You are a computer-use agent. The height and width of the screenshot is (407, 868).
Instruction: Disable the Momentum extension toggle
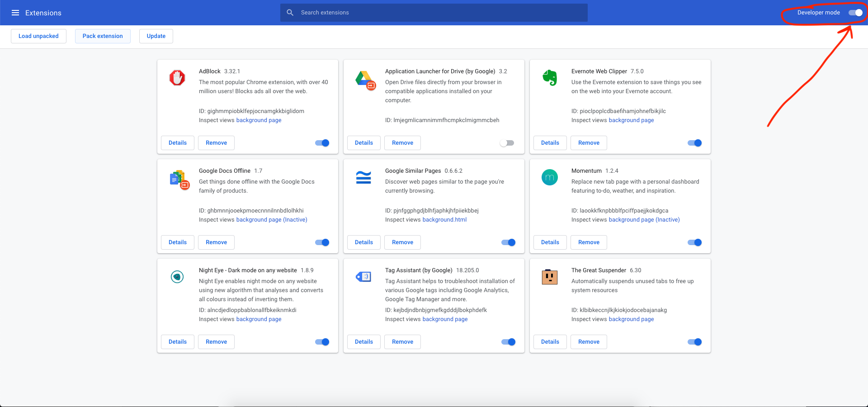pyautogui.click(x=695, y=242)
